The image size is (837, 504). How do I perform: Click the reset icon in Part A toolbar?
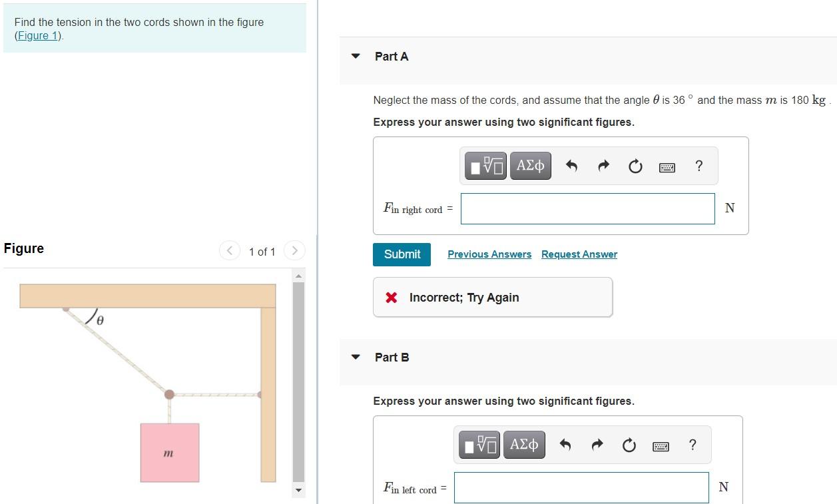635,166
